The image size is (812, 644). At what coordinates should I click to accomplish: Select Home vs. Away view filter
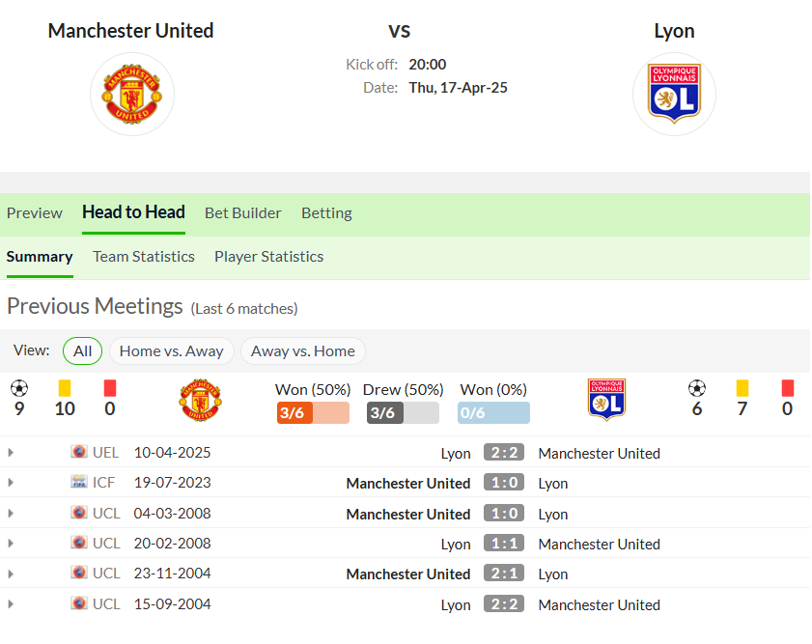pos(172,351)
